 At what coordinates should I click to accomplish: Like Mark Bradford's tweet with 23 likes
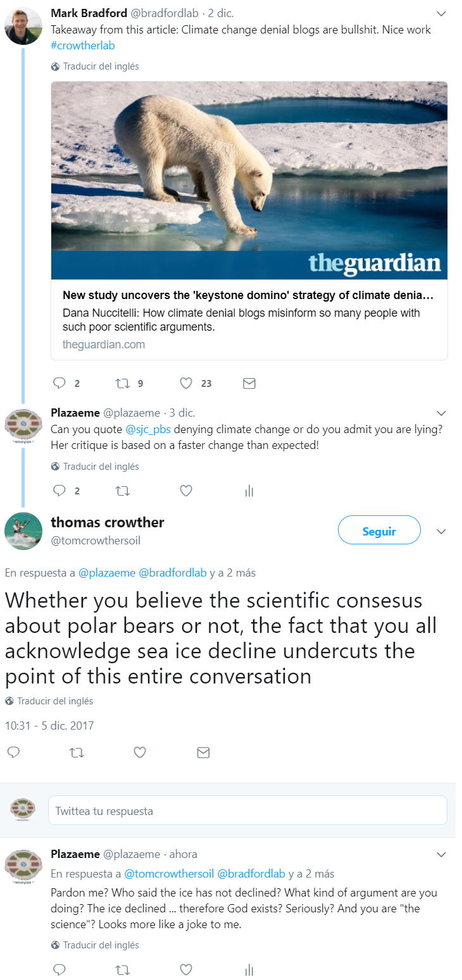(x=186, y=383)
